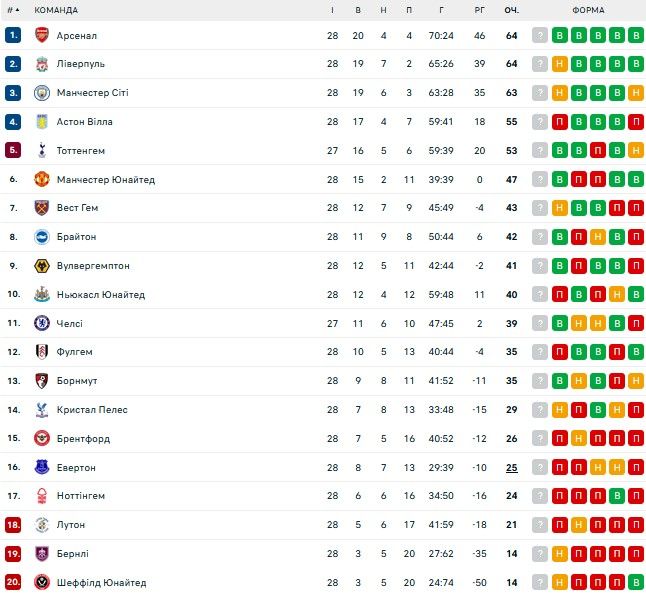The height and width of the screenshot is (596, 646).
Task: Click the Arsenal club crest icon
Action: pyautogui.click(x=42, y=35)
